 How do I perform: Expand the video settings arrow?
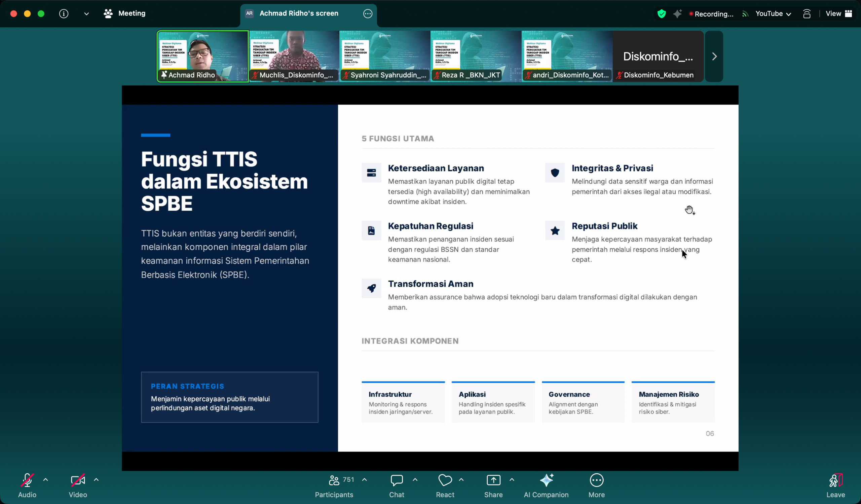pyautogui.click(x=96, y=480)
